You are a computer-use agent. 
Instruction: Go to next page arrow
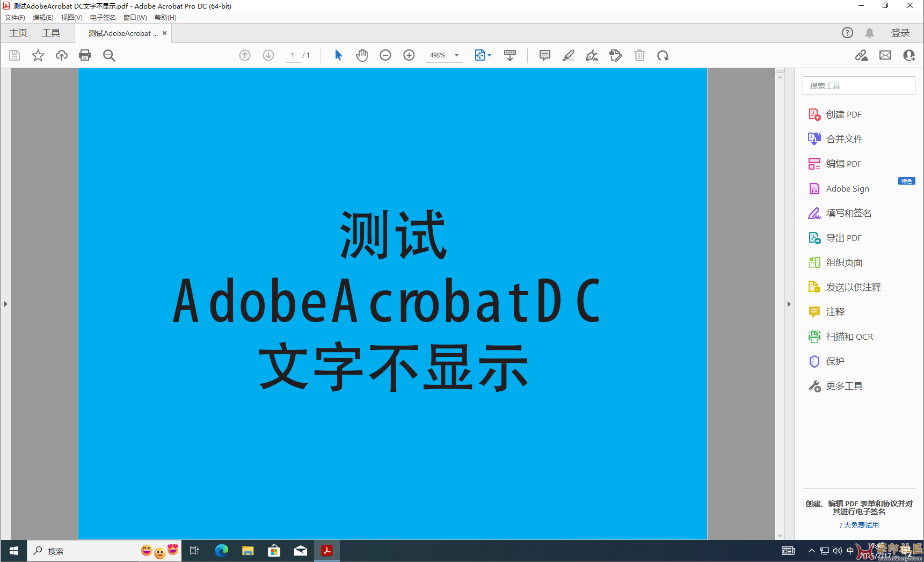coord(268,55)
